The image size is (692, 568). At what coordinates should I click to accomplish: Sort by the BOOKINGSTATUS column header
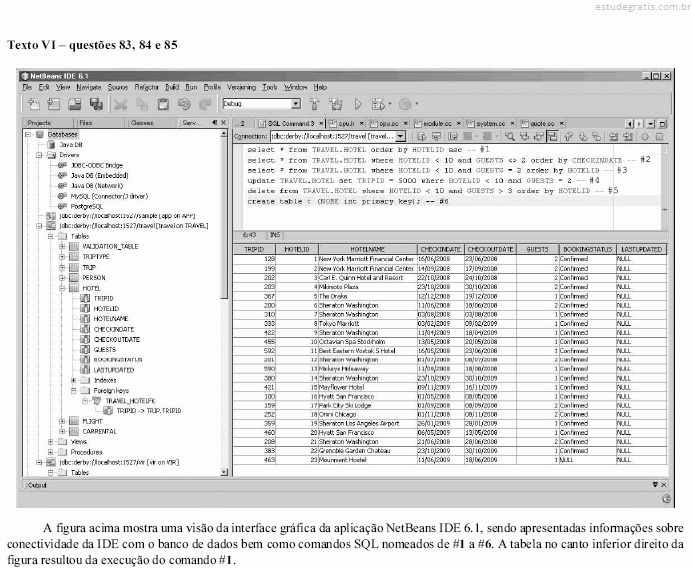587,249
